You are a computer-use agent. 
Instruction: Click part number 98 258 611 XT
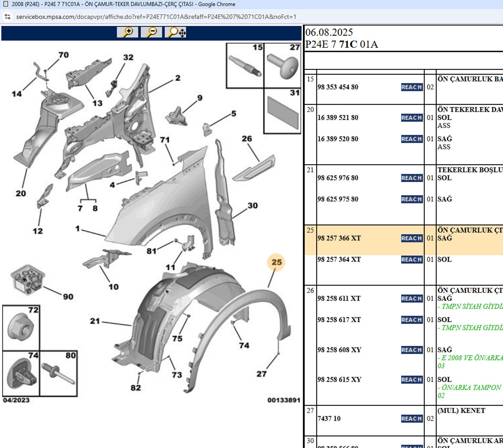[x=339, y=298]
